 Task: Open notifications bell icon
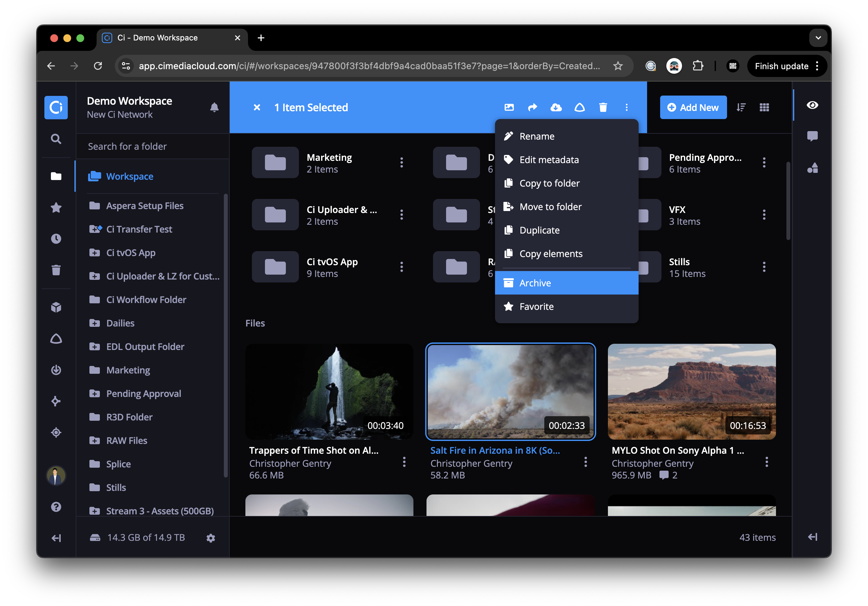click(x=214, y=107)
